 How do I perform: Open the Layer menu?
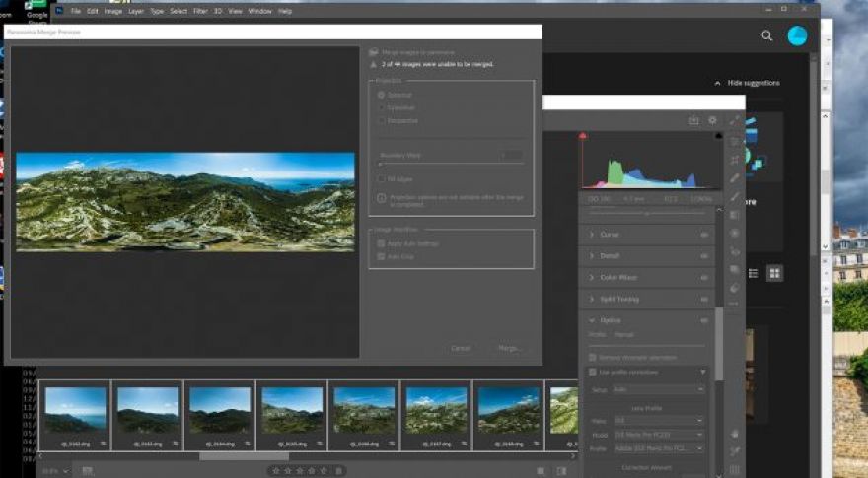(x=136, y=11)
